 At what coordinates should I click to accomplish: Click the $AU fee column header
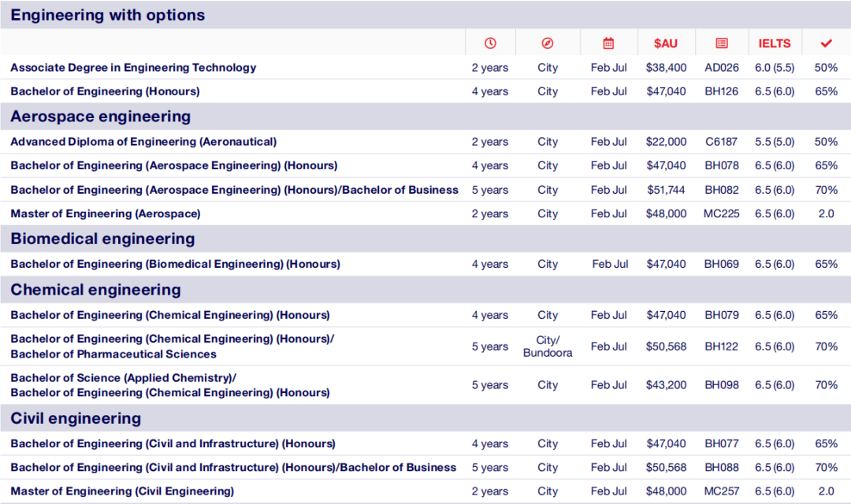tap(665, 43)
